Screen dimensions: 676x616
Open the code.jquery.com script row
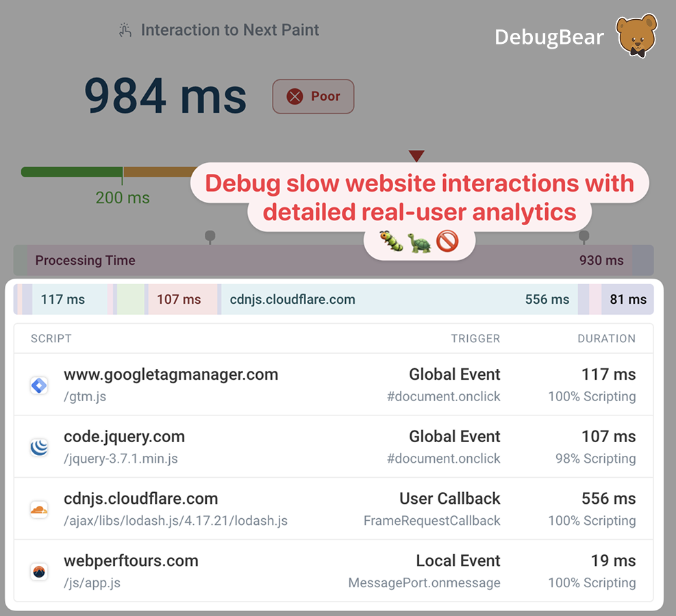[334, 447]
